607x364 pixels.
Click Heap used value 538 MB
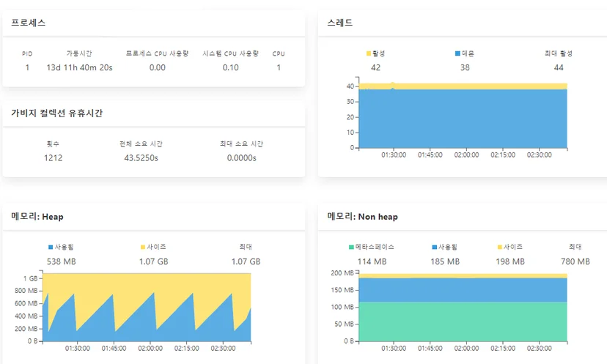pyautogui.click(x=61, y=261)
